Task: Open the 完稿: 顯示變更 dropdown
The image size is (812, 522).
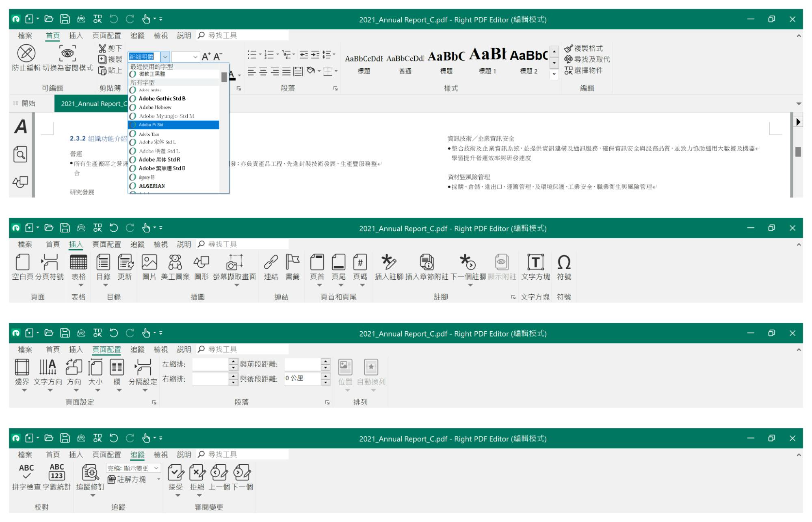Action: coord(156,468)
